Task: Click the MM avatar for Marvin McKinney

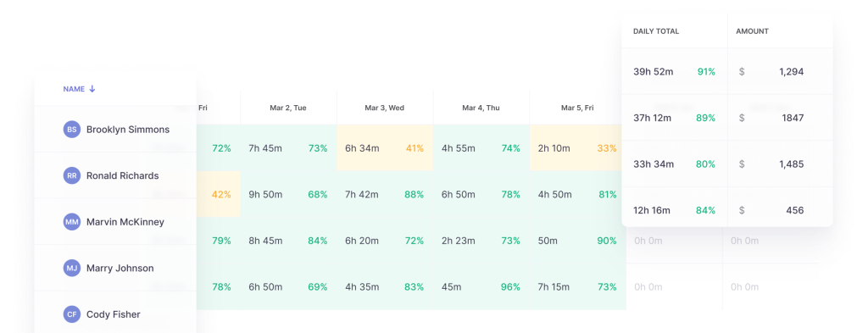Action: [72, 222]
